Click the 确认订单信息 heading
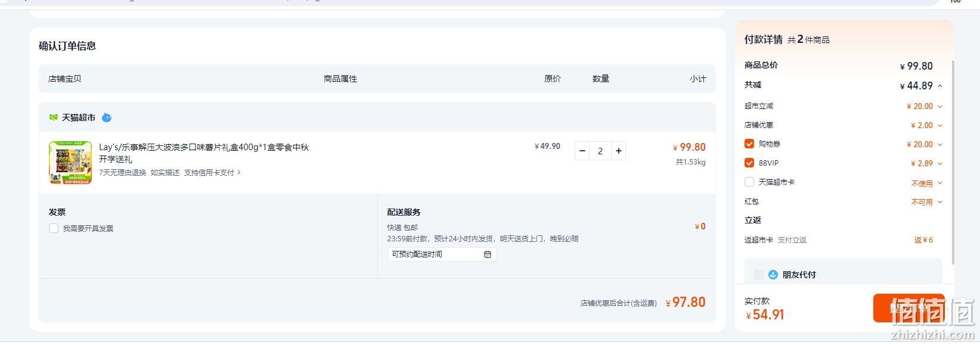The width and height of the screenshot is (980, 345). 67,46
